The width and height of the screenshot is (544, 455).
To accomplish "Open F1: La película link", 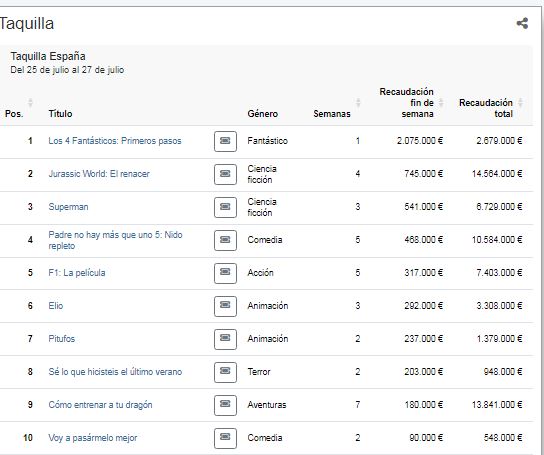I will (77, 273).
